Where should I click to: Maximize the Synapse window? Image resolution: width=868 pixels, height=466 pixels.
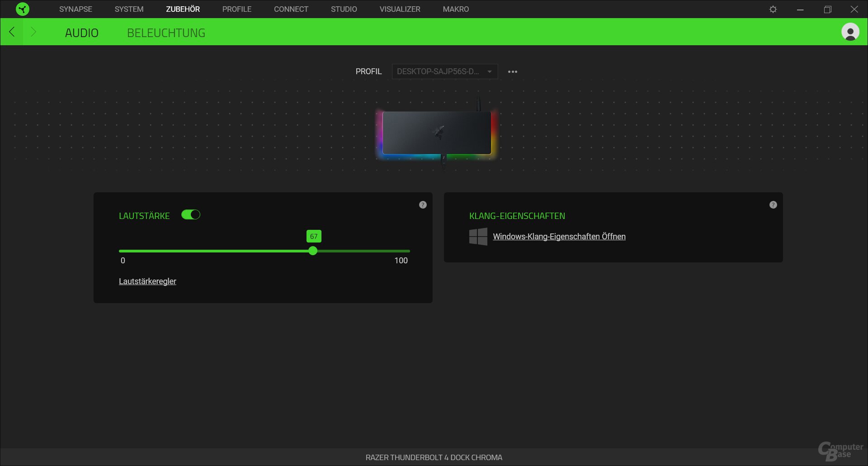point(827,10)
